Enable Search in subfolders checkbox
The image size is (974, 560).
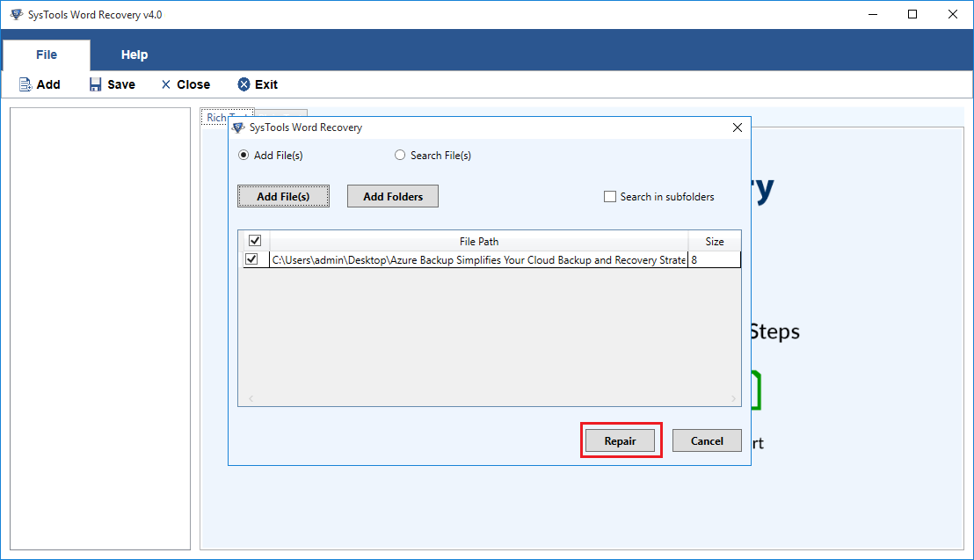click(610, 196)
